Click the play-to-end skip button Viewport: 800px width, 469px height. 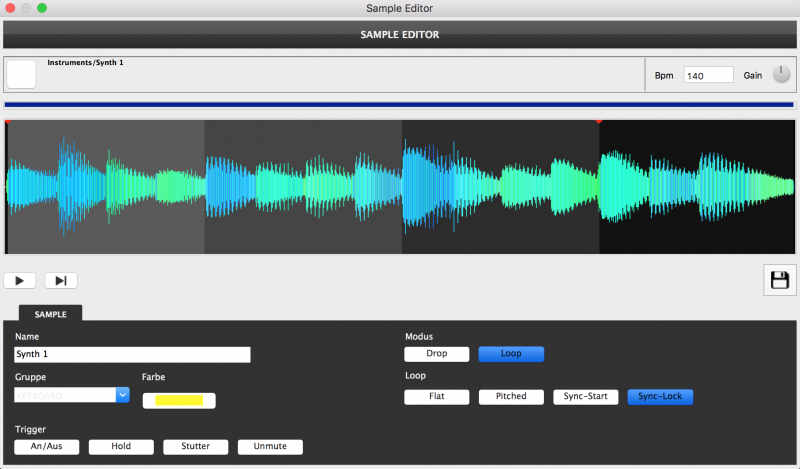coord(60,281)
